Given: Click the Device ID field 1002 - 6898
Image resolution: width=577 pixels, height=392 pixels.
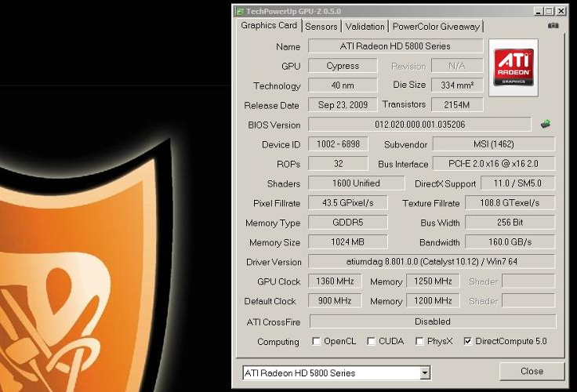Looking at the screenshot, I should pos(338,144).
